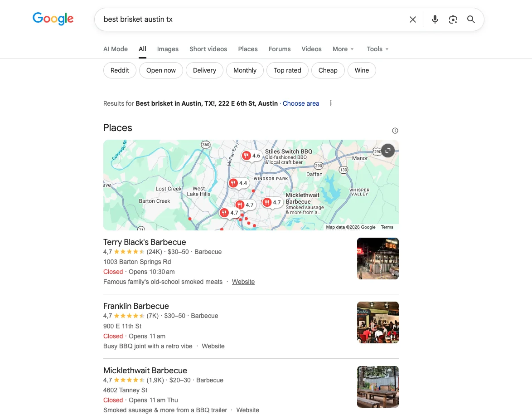Go to the Google logo homepage
The image size is (532, 420).
coord(53,19)
